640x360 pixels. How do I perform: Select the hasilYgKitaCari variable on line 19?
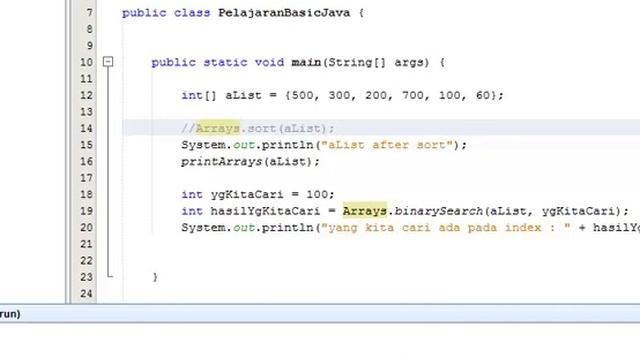point(265,211)
